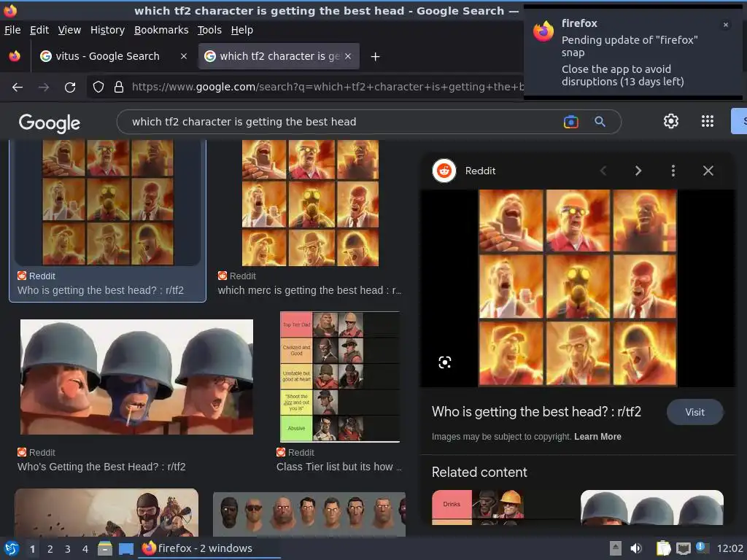Viewport: 747px width, 560px height.
Task: Click the large preview image of mercs
Action: coord(578,287)
